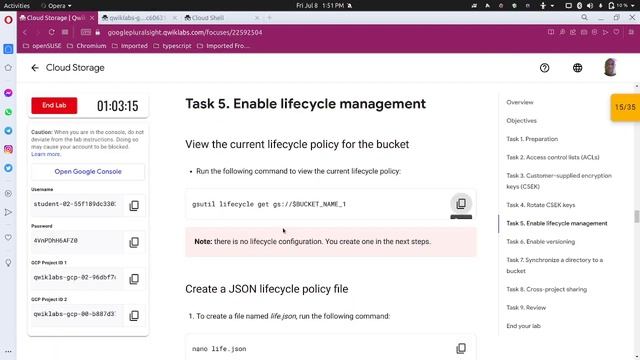Image resolution: width=640 pixels, height=360 pixels.
Task: Go to Task 3. Customer-supplied encryption keys
Action: pos(559,181)
